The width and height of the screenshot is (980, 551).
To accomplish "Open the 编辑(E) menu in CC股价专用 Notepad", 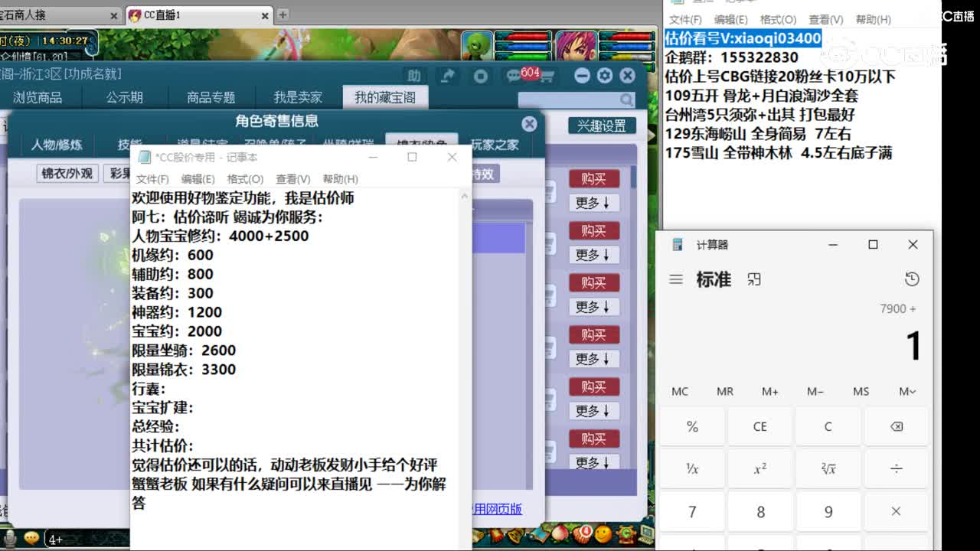I will pyautogui.click(x=198, y=179).
